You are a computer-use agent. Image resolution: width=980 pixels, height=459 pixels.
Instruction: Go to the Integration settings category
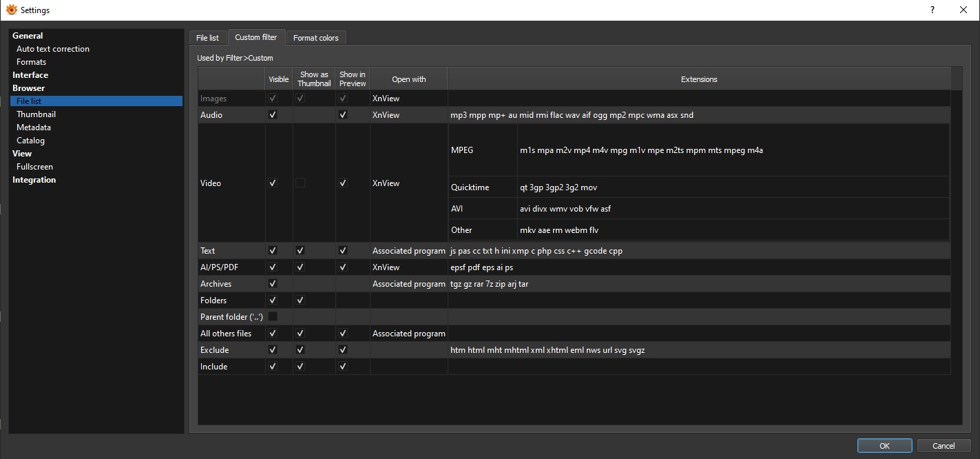point(34,180)
